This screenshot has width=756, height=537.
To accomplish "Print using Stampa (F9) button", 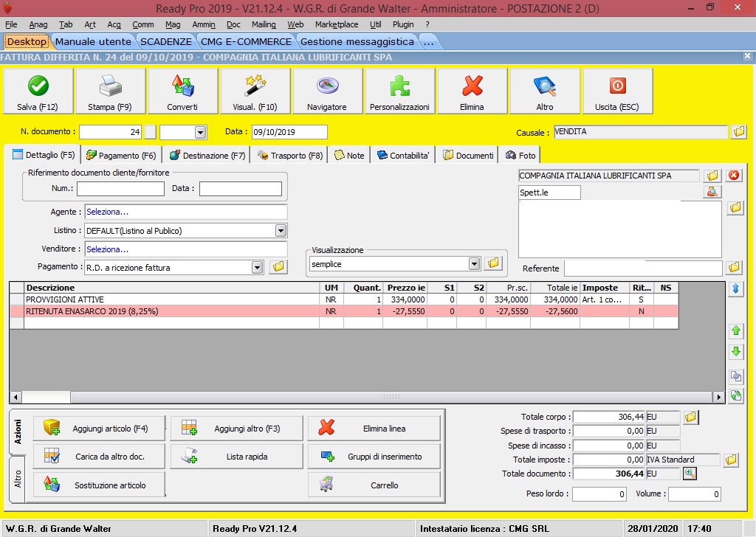I will click(111, 91).
